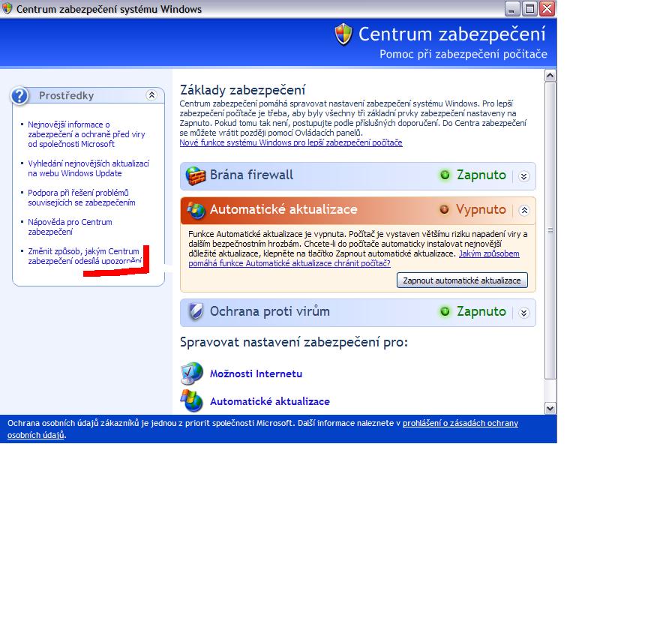The height and width of the screenshot is (630, 672).
Task: Click scrollbar down arrow
Action: tap(550, 409)
